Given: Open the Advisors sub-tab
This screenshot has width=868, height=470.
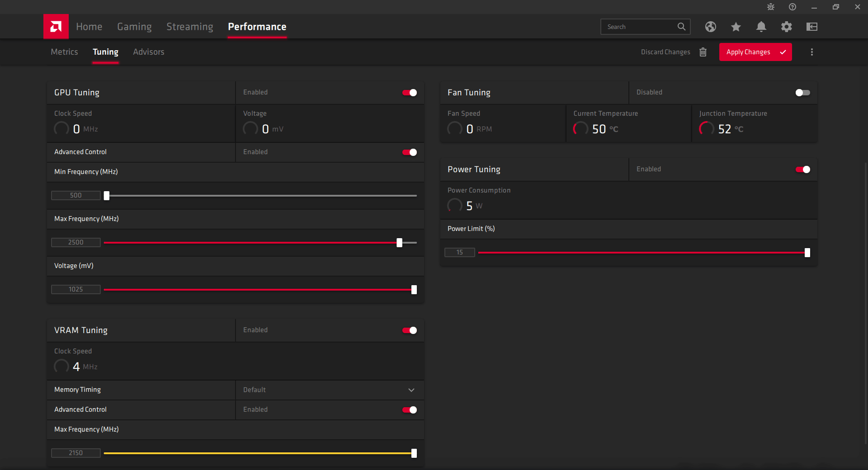Looking at the screenshot, I should 149,52.
